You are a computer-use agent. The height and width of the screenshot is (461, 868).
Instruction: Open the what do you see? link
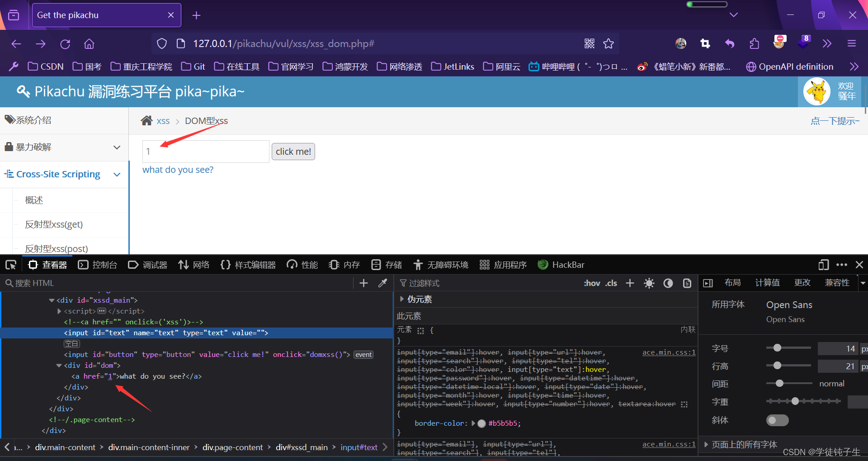[178, 170]
